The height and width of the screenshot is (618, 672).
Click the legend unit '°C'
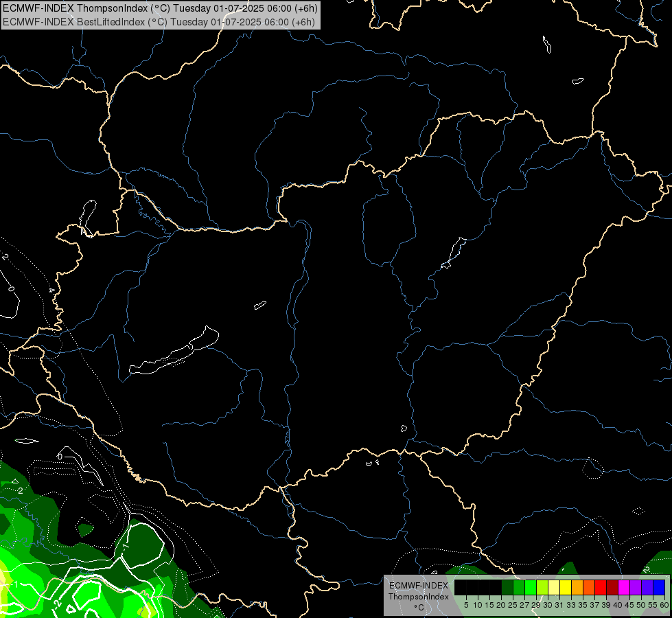coord(419,608)
